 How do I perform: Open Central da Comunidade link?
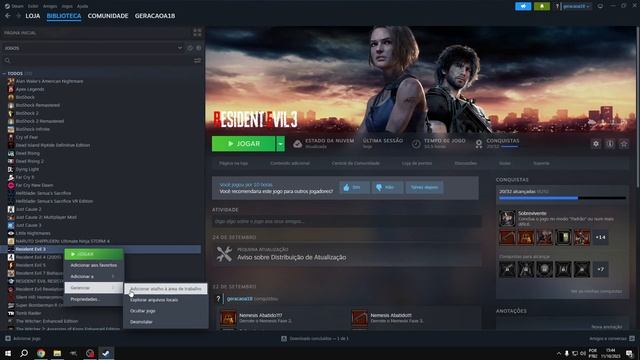click(x=356, y=163)
